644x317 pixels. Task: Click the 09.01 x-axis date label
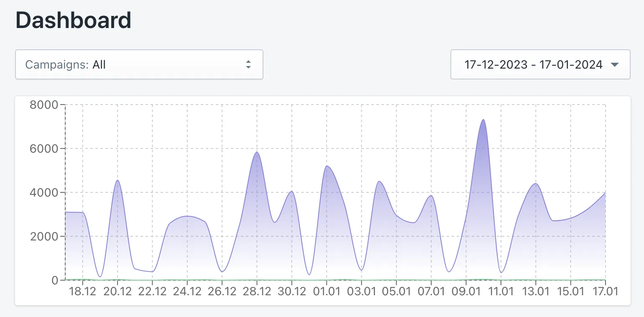point(466,291)
